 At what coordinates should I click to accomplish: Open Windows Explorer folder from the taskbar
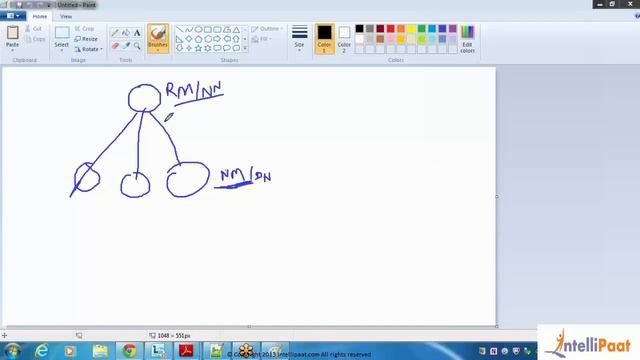pyautogui.click(x=100, y=351)
